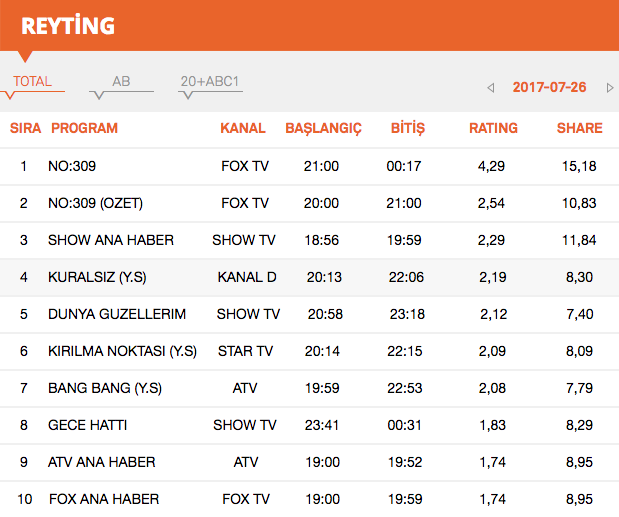Select SHOW ANA HABER program

[110, 240]
